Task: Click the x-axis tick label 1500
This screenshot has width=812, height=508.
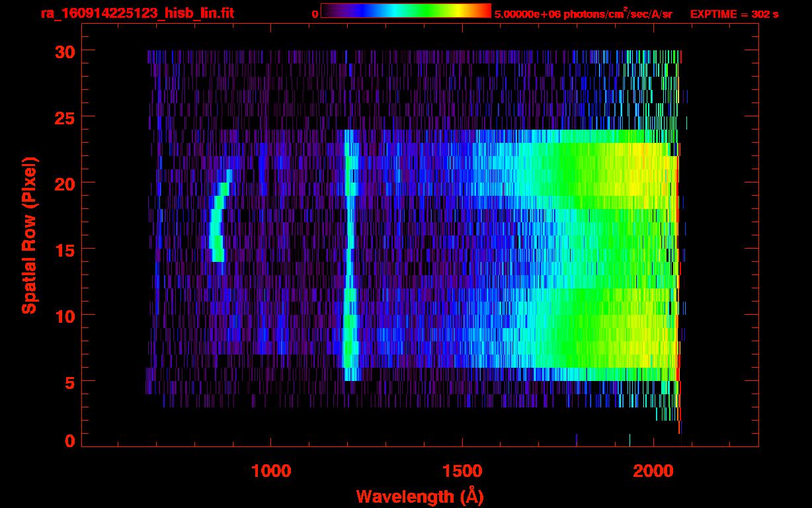Action: pyautogui.click(x=462, y=471)
